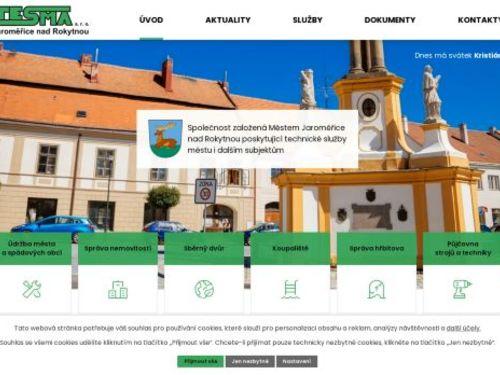Image resolution: width=500 pixels, height=375 pixels.
Task: Choose the Jen nezbytné cookies button
Action: click(250, 361)
